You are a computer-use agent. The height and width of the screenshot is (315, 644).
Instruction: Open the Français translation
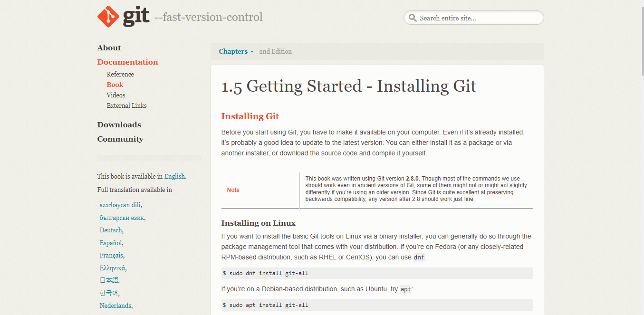(111, 255)
